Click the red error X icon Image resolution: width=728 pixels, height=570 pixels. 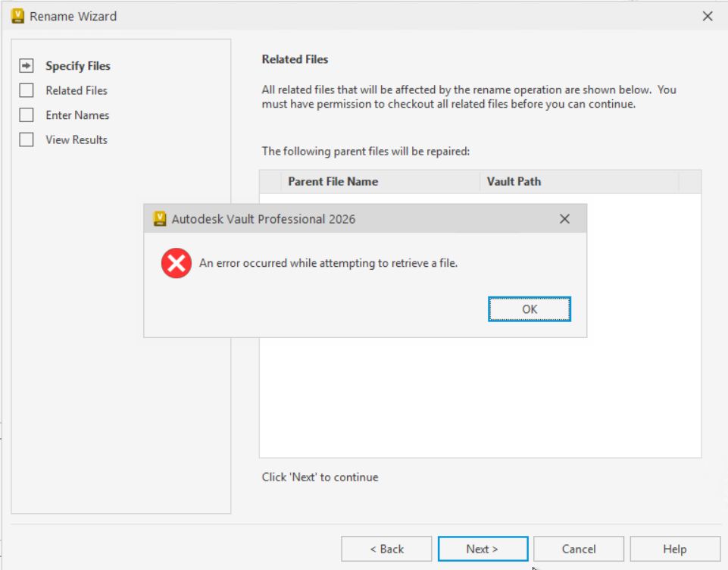coord(175,265)
